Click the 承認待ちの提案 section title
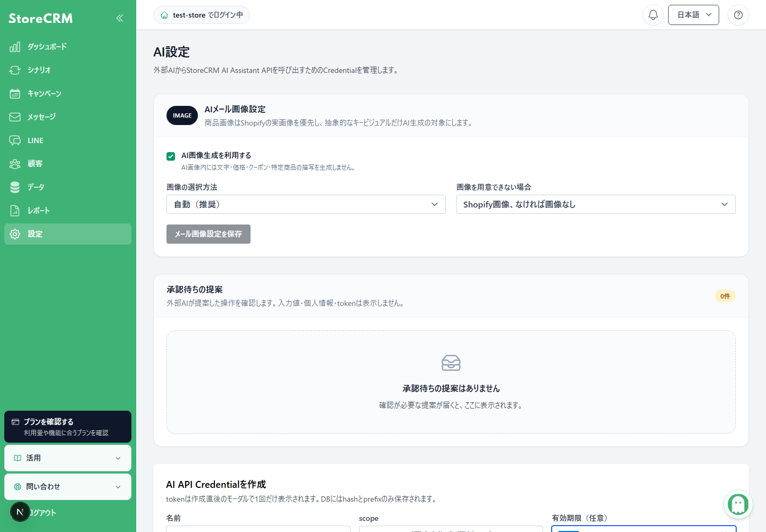Viewport: 766px width, 532px height. click(x=195, y=289)
